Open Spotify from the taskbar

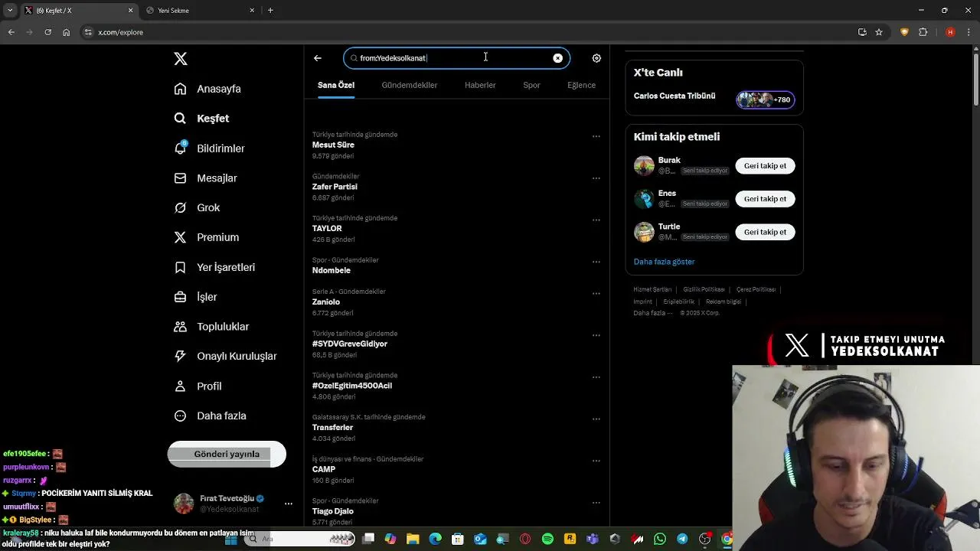pyautogui.click(x=547, y=540)
